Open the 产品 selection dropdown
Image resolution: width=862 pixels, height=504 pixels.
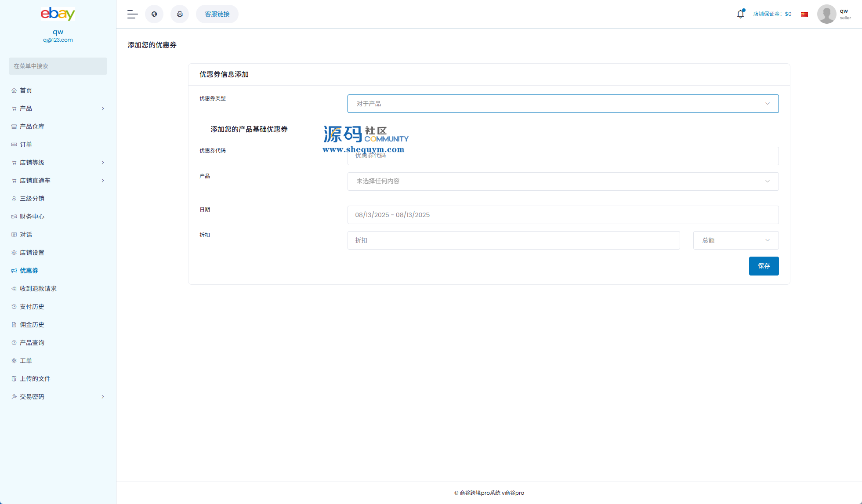563,181
